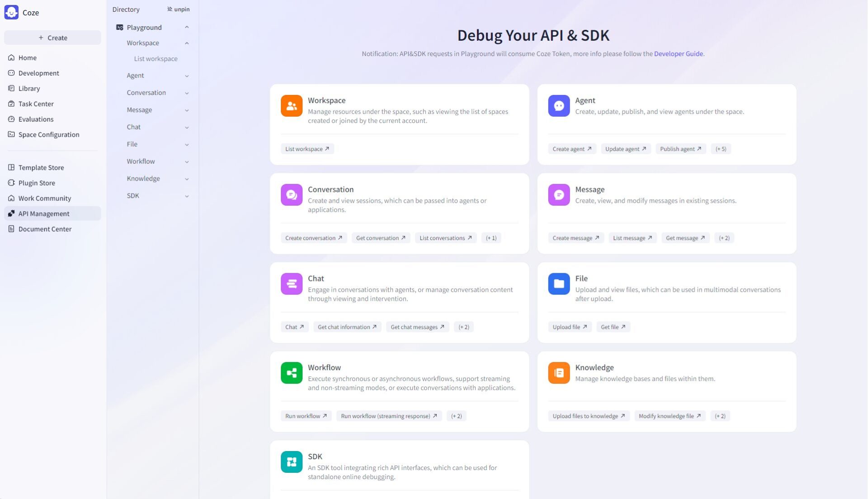Go to Task Center in sidebar

[x=36, y=104]
